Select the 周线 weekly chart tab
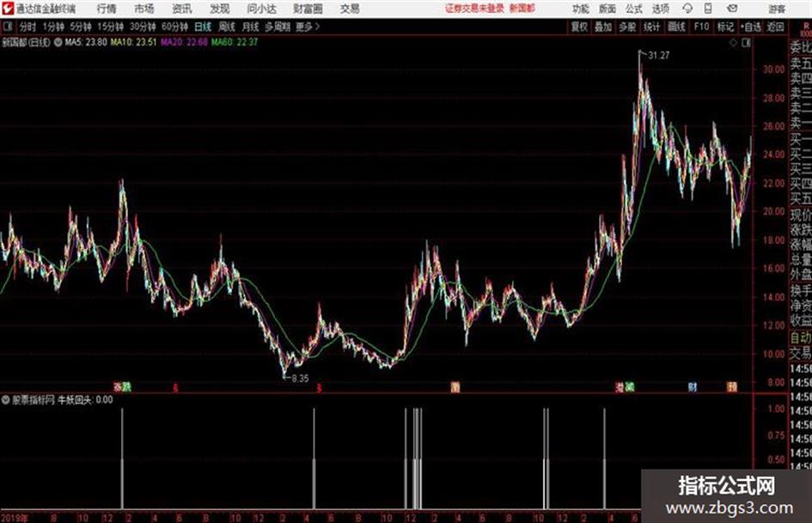Screen dimensions: 812x523 (x=226, y=27)
